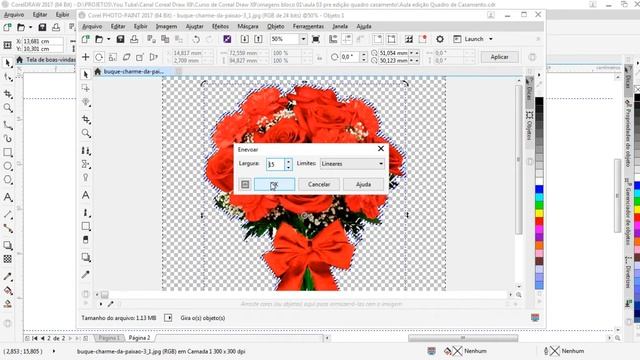The height and width of the screenshot is (360, 640).
Task: Click the Export icon in Photo-Paint toolbar
Action: tap(258, 39)
